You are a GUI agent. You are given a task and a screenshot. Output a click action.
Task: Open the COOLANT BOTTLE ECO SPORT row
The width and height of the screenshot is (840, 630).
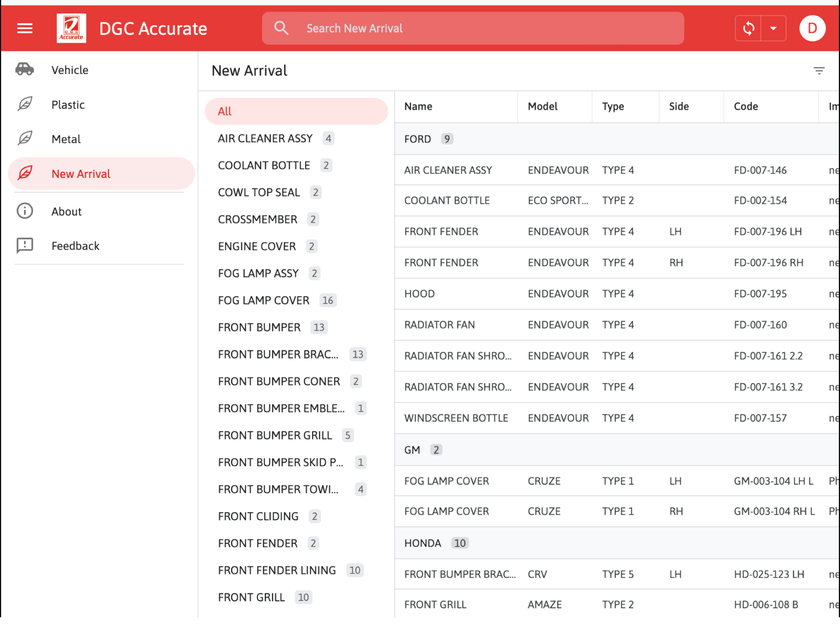[617, 201]
